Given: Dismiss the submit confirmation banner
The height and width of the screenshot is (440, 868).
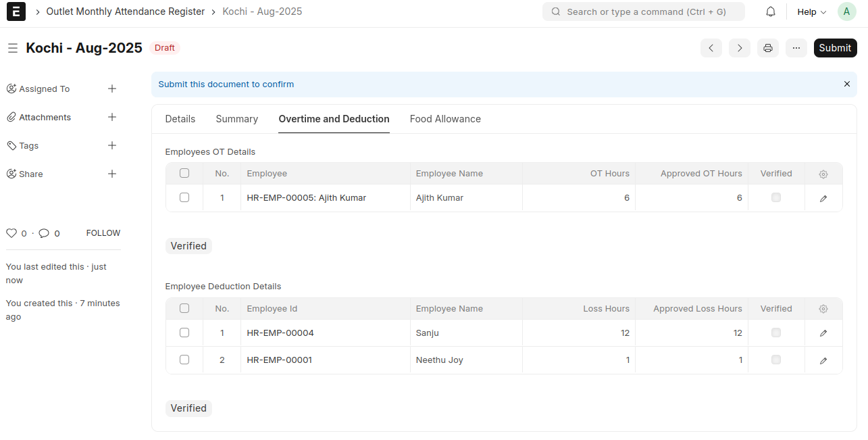Looking at the screenshot, I should pos(847,84).
